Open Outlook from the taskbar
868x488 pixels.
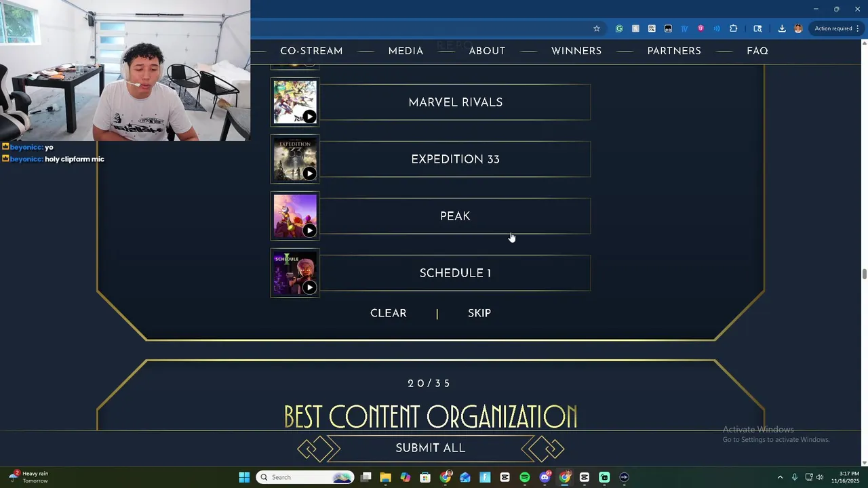(x=465, y=477)
